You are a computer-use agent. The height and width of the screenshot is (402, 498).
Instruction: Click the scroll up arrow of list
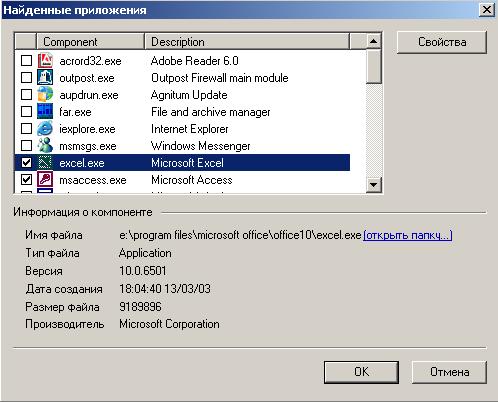point(374,41)
